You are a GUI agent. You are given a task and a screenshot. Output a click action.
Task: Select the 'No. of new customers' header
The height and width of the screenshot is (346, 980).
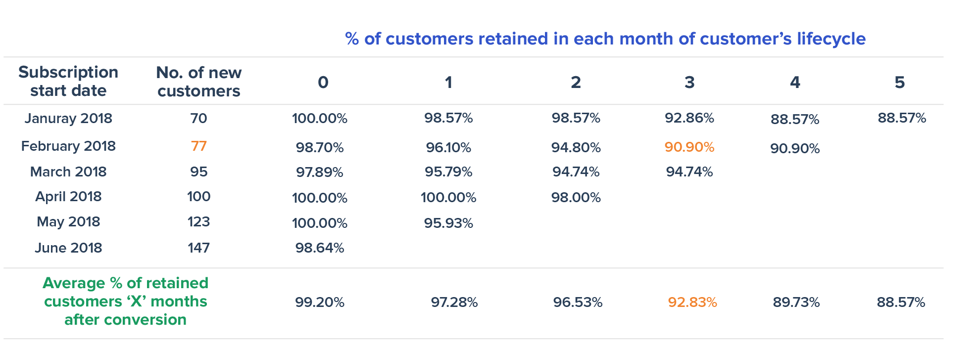point(198,82)
